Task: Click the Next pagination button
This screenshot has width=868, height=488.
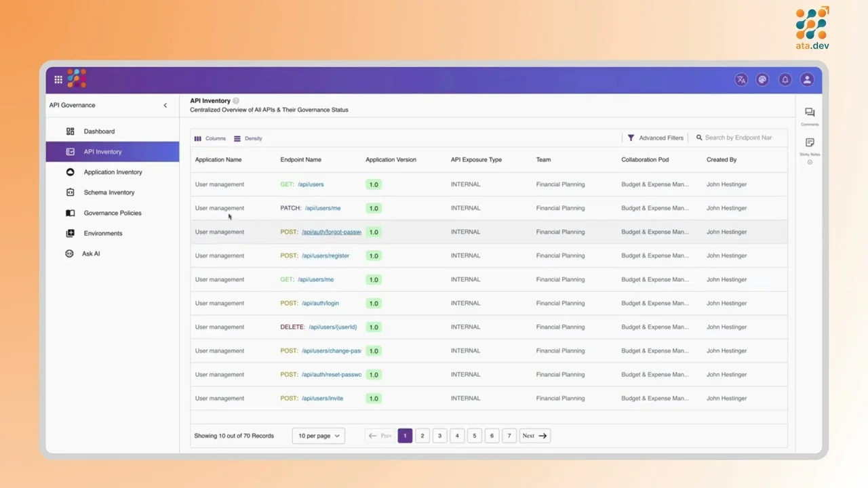Action: tap(534, 436)
